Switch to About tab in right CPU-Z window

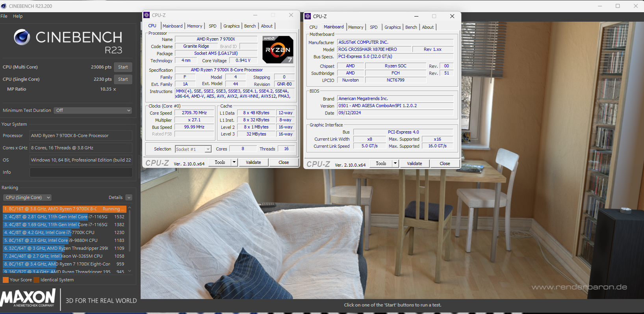coord(428,27)
